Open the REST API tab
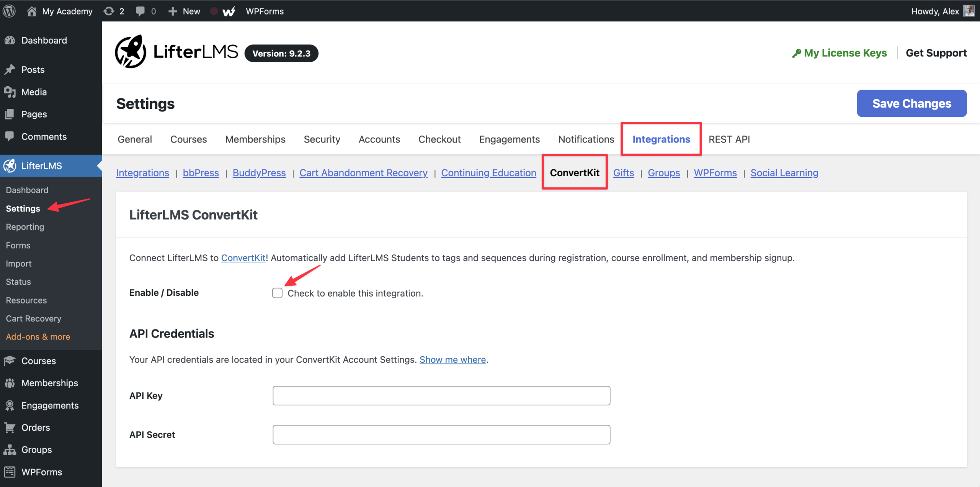This screenshot has width=980, height=487. click(x=729, y=139)
